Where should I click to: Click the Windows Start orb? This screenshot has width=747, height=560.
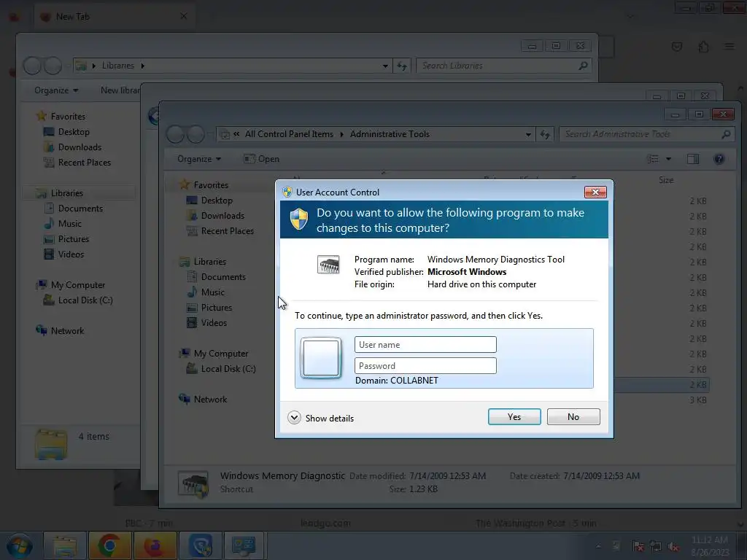coord(20,545)
